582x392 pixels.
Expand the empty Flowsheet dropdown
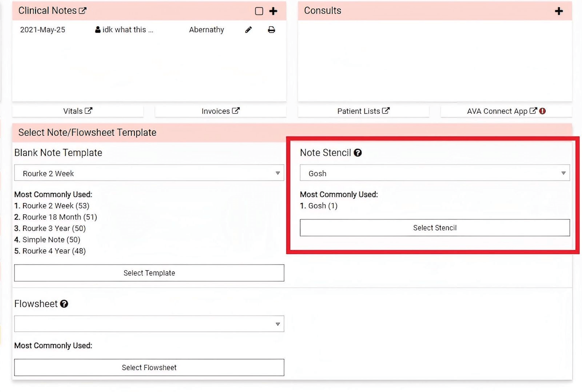click(149, 324)
